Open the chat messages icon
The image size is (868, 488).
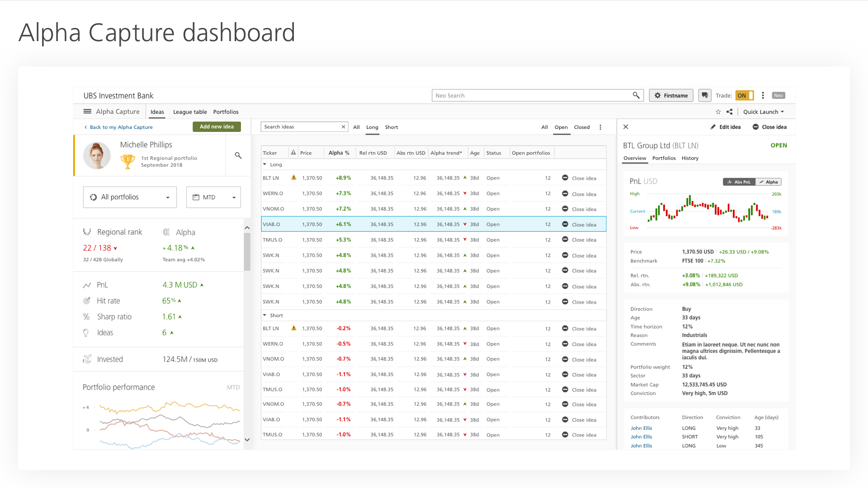[704, 95]
